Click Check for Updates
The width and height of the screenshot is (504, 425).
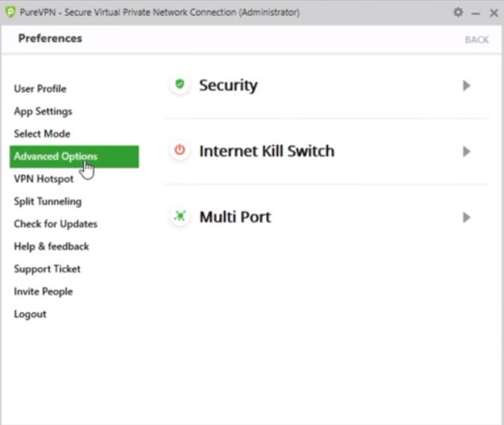pyautogui.click(x=56, y=224)
